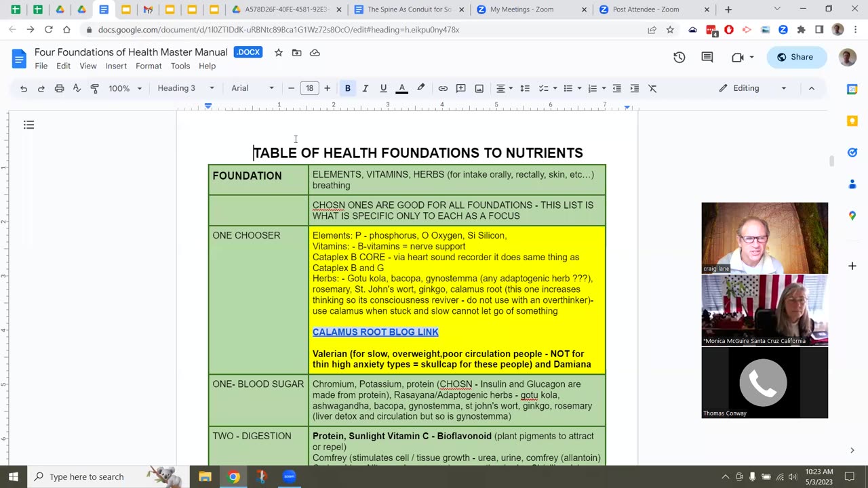Toggle underline formatting
This screenshot has height=488, width=868.
coord(383,88)
